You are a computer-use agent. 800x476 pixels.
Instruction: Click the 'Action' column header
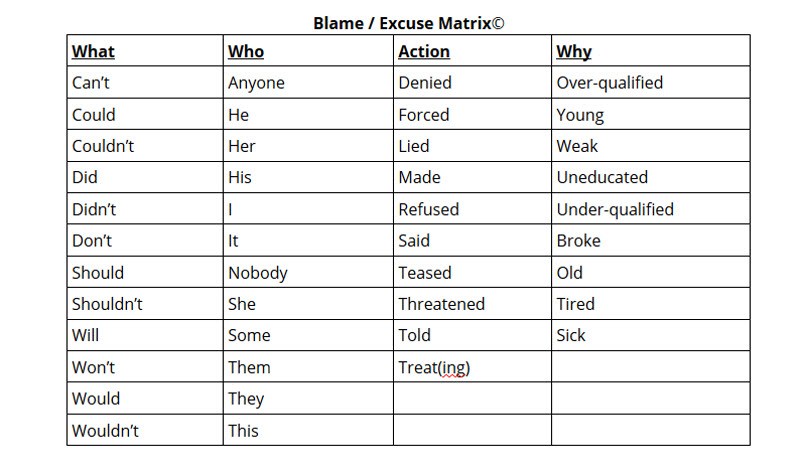424,52
